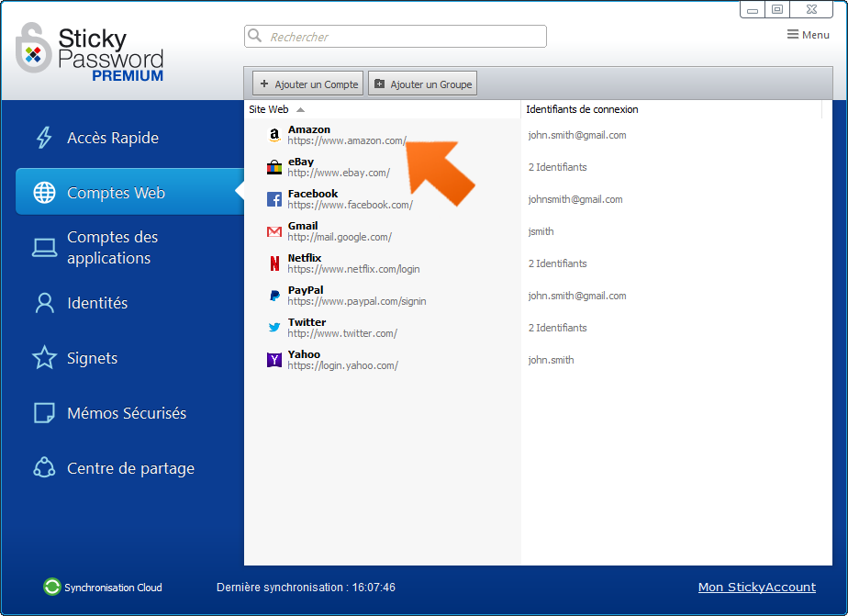848x616 pixels.
Task: Click the Gmail envelope icon
Action: click(x=274, y=232)
